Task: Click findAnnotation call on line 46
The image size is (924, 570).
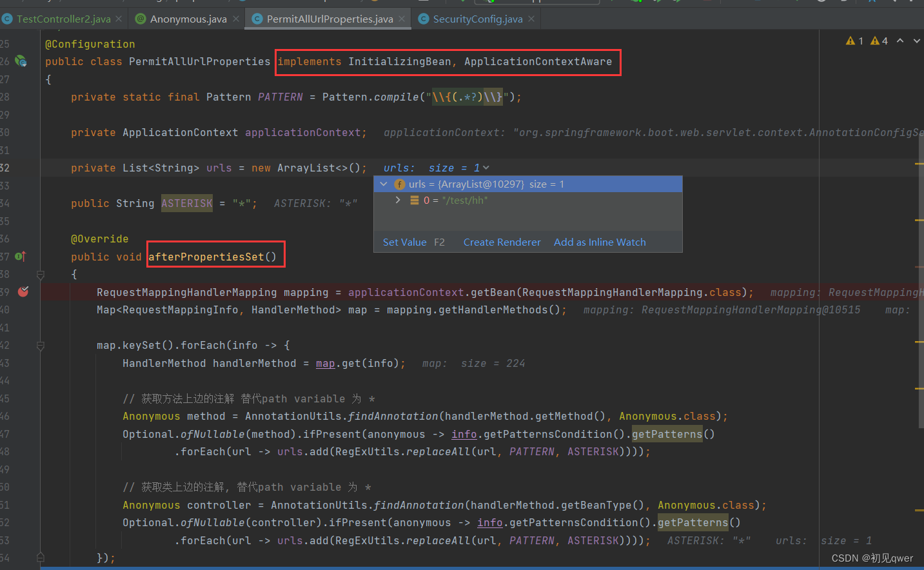Action: tap(393, 417)
